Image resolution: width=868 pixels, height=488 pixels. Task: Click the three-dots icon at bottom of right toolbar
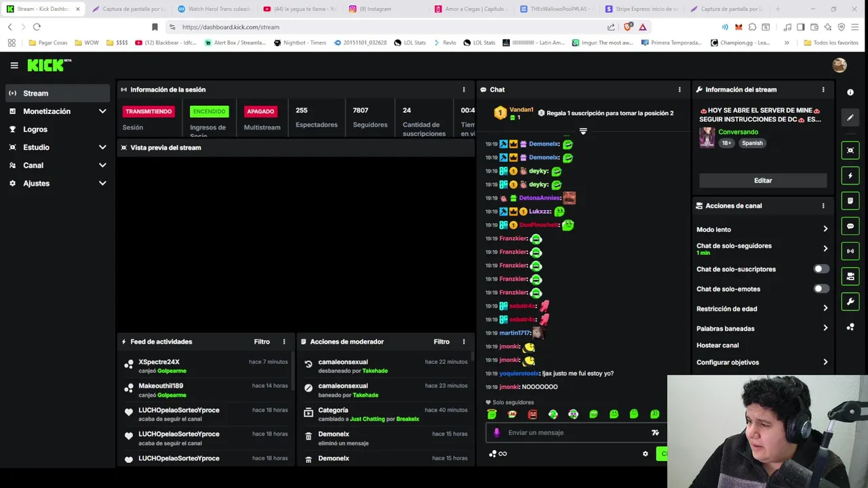tap(850, 327)
